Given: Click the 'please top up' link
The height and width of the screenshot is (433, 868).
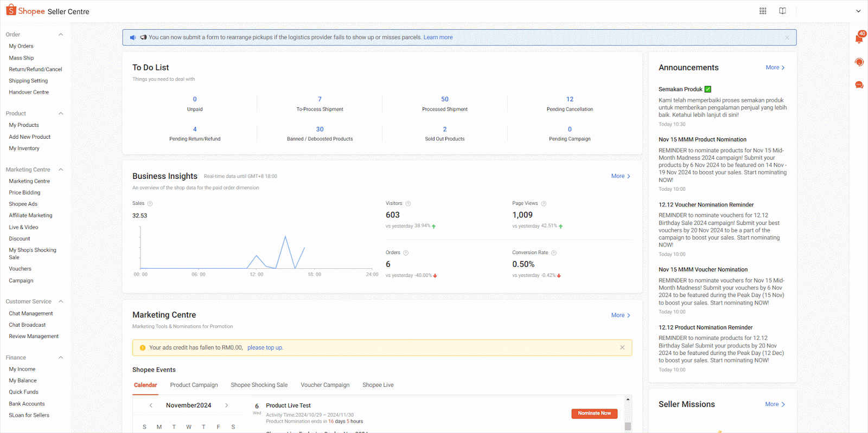Looking at the screenshot, I should click(x=265, y=348).
